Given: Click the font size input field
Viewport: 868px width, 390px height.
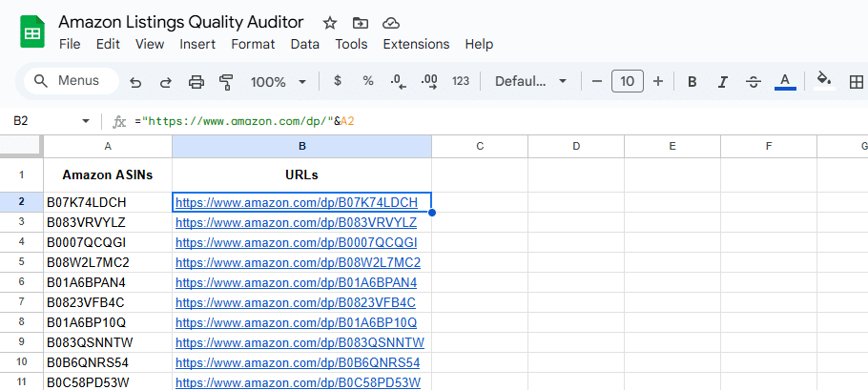Looking at the screenshot, I should pos(628,82).
